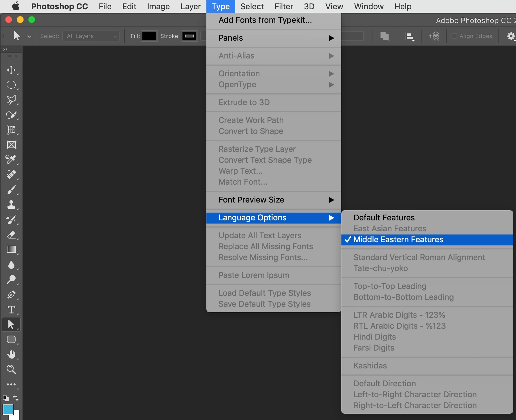The height and width of the screenshot is (420, 516).
Task: Select the Zoom tool
Action: (x=11, y=369)
